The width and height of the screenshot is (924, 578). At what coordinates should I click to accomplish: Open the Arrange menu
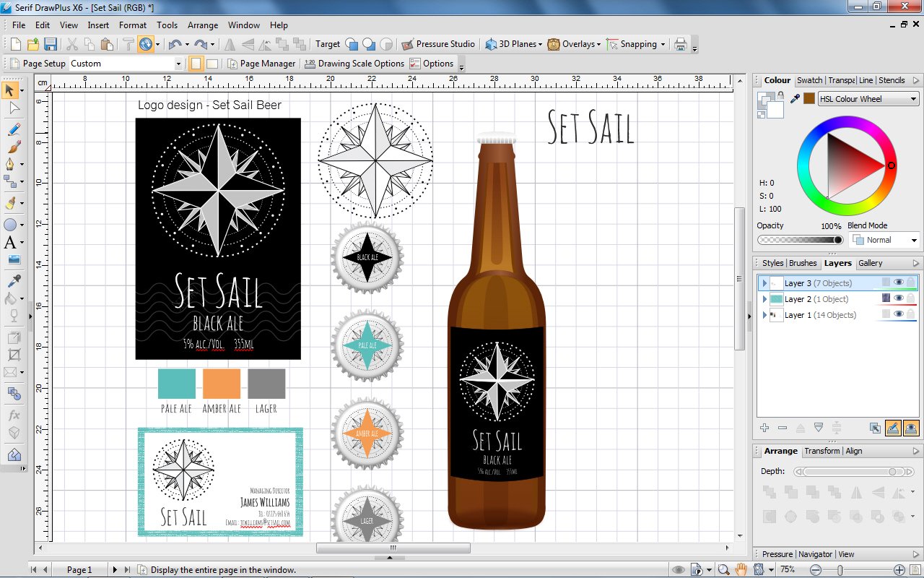click(x=203, y=25)
